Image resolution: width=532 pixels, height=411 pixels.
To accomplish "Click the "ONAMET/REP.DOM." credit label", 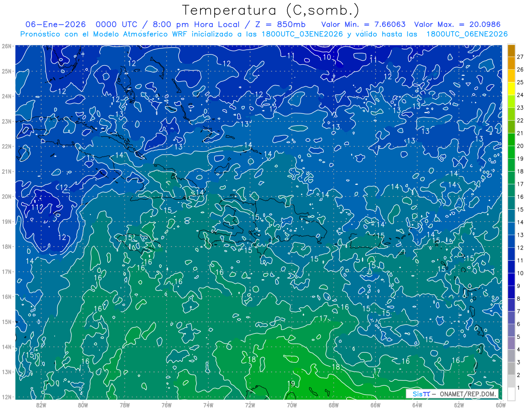I will 468,394.
